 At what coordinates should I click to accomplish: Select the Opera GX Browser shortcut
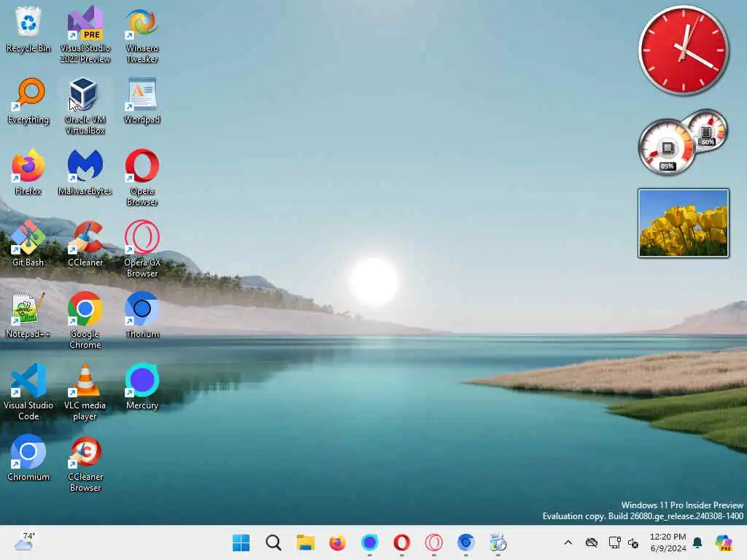click(x=142, y=249)
